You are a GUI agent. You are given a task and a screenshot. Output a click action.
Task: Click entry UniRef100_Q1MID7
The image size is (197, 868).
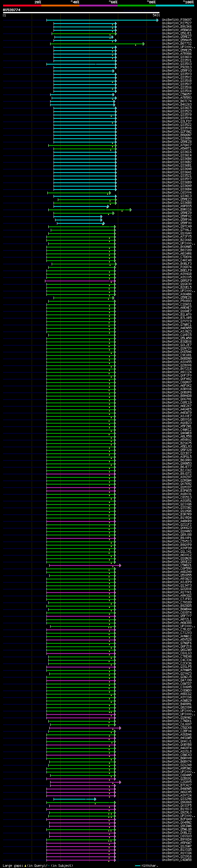(177, 487)
